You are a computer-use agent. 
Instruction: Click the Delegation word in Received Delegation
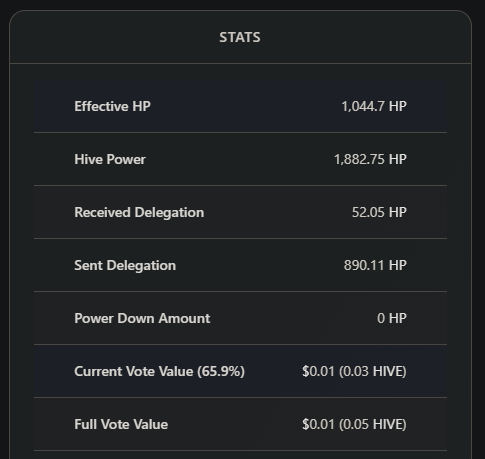169,213
